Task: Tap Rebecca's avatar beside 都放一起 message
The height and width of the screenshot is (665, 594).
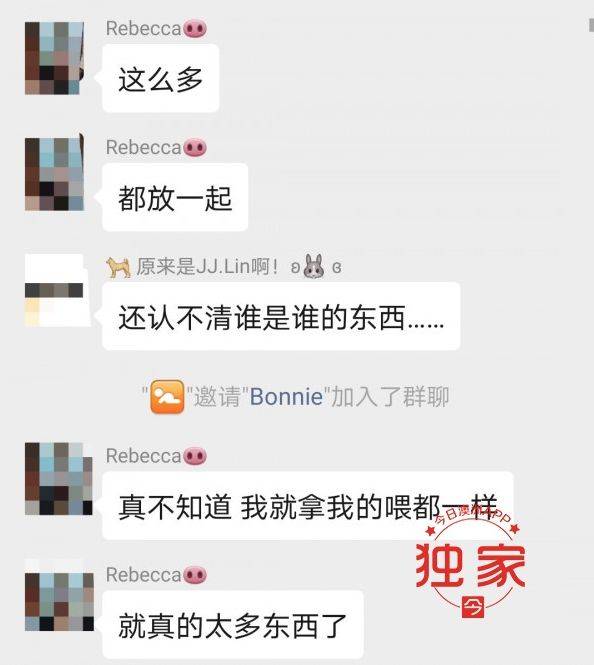Action: [x=55, y=174]
